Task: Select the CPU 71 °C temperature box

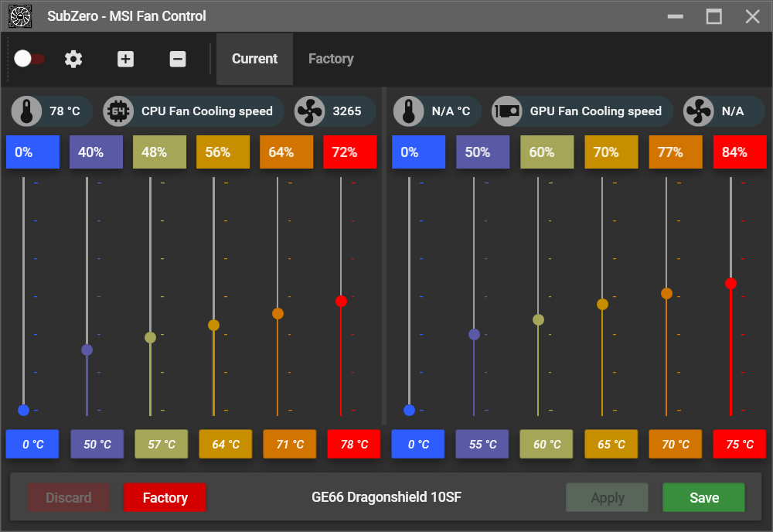Action: click(x=289, y=445)
